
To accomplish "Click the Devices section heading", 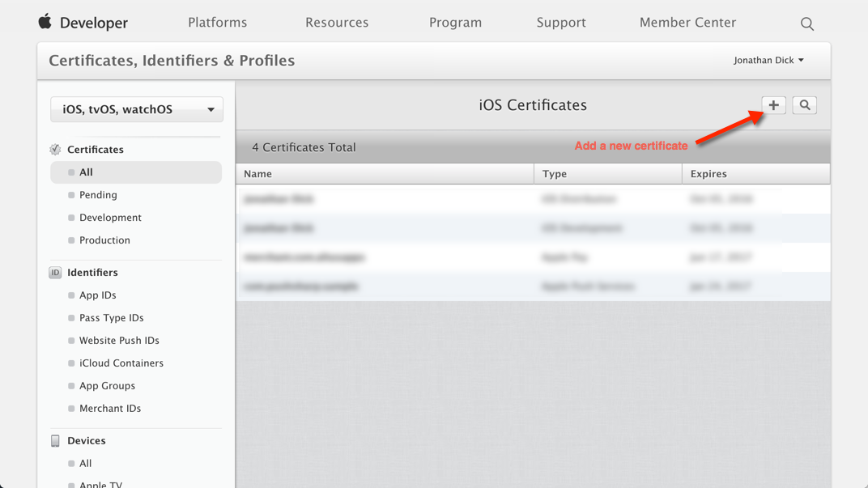I will (87, 440).
